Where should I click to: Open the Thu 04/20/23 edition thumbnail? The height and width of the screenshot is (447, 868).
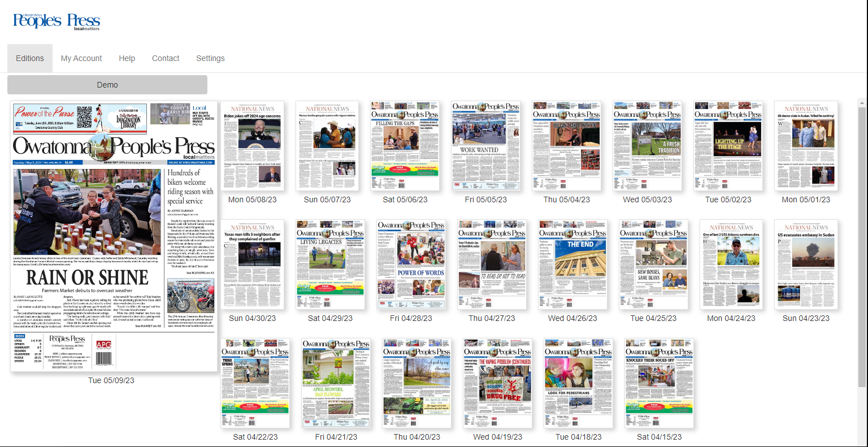click(417, 383)
